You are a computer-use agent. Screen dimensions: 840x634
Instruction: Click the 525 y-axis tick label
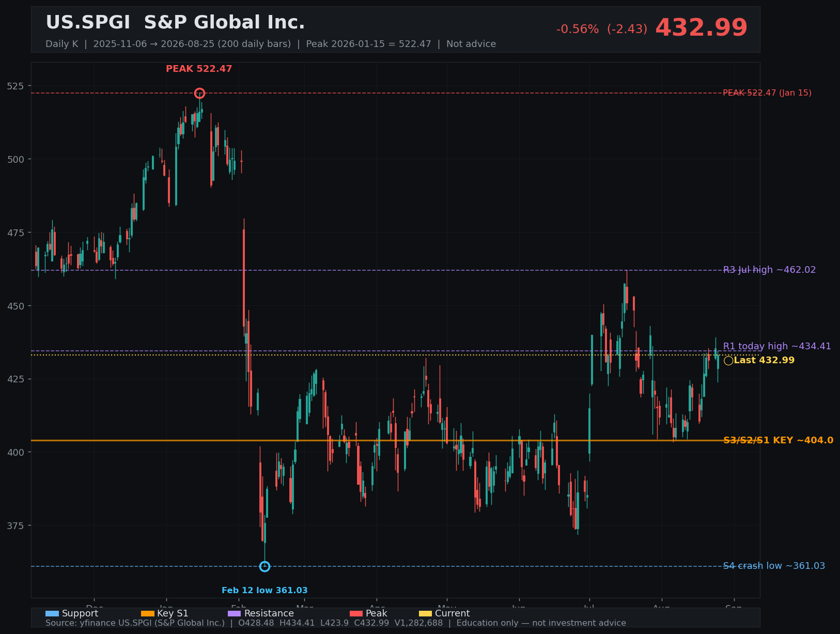click(15, 86)
